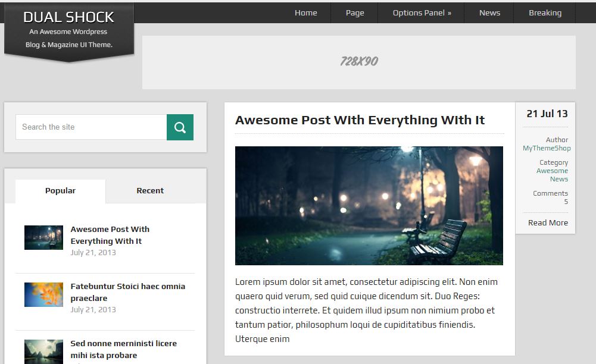596x364 pixels.
Task: Open author link MyThemeShop
Action: pos(547,148)
